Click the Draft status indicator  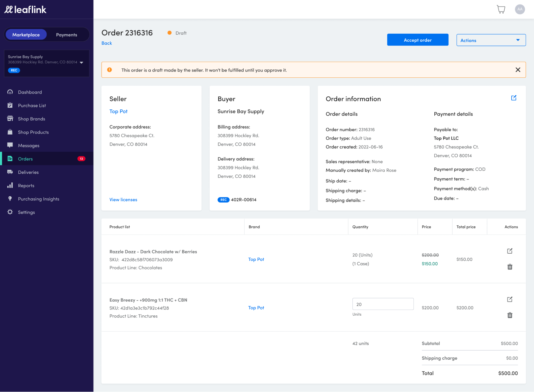point(177,33)
